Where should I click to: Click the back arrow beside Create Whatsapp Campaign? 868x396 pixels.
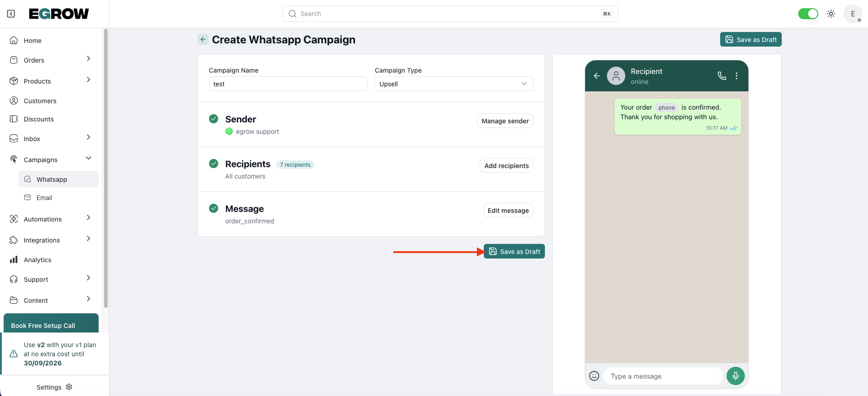point(203,39)
